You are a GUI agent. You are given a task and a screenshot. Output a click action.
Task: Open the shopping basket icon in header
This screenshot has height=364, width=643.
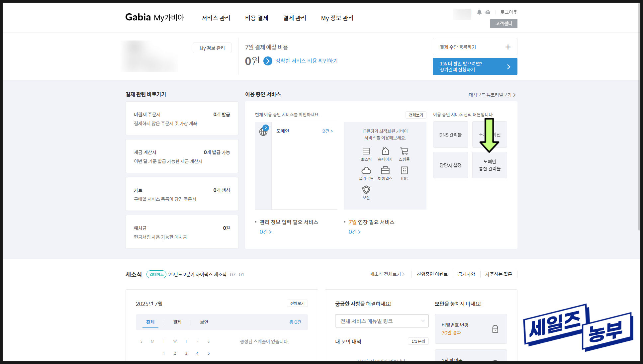pos(488,12)
